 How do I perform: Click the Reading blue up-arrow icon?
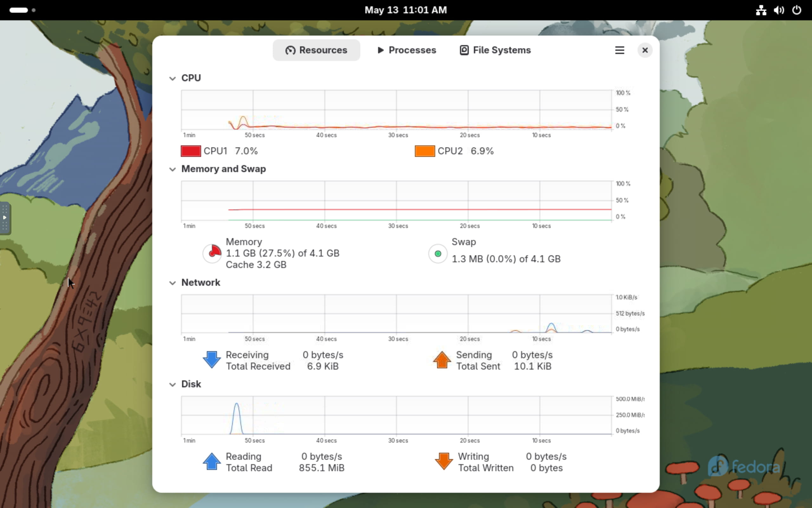212,462
